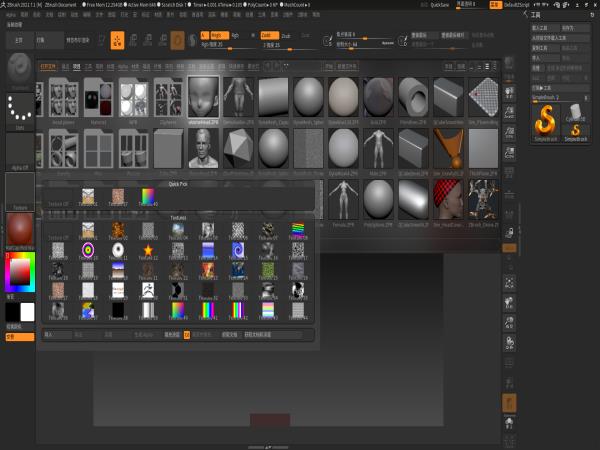Open the Material folder in LightBox
The height and width of the screenshot is (450, 600).
[98, 98]
